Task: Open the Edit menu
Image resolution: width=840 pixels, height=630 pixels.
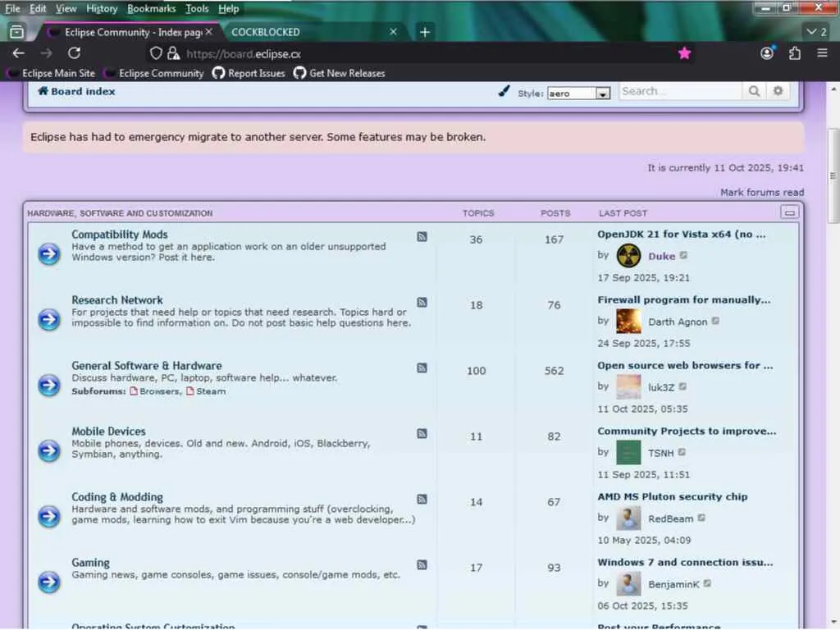Action: click(x=38, y=8)
